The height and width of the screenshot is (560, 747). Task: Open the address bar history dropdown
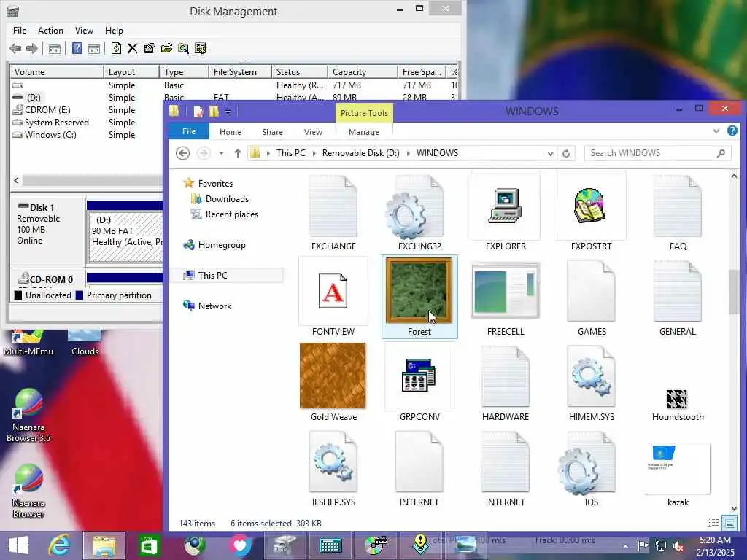point(550,153)
